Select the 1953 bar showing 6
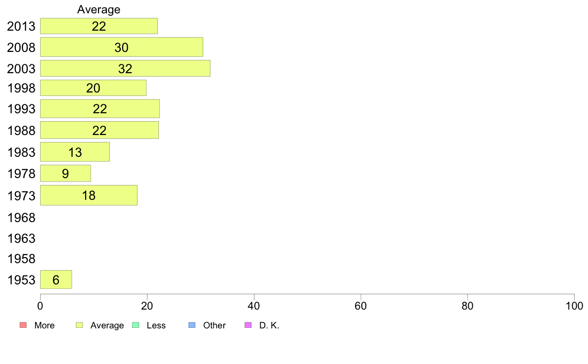The width and height of the screenshot is (588, 364). (x=56, y=279)
